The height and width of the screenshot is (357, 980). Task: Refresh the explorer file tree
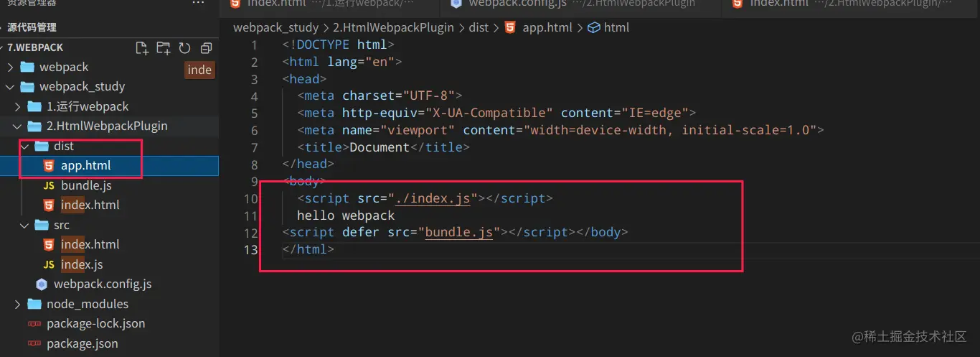[184, 48]
